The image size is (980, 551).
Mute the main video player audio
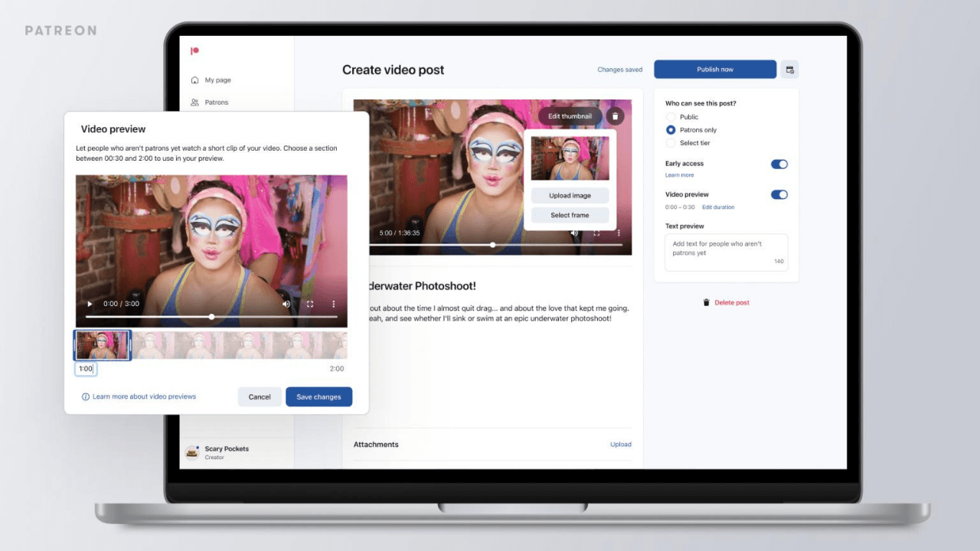tap(574, 233)
